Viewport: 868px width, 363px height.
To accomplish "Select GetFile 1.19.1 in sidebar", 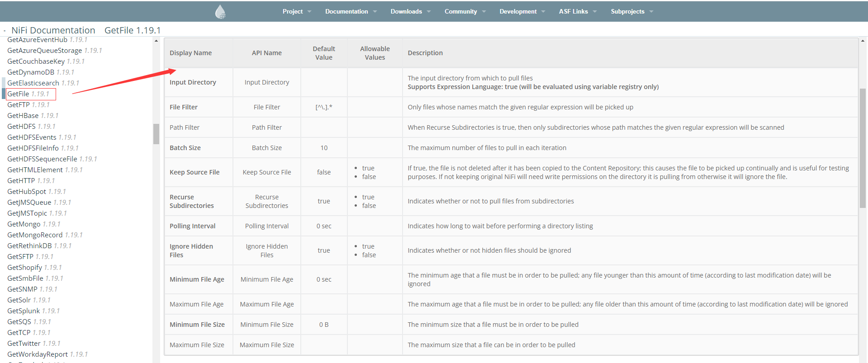I will click(x=28, y=94).
